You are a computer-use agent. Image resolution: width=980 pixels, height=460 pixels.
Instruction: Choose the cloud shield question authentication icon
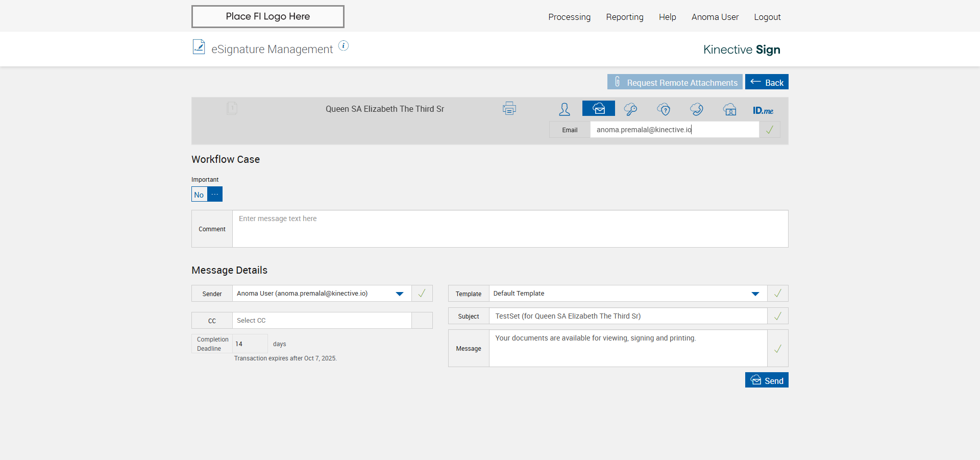coord(664,109)
